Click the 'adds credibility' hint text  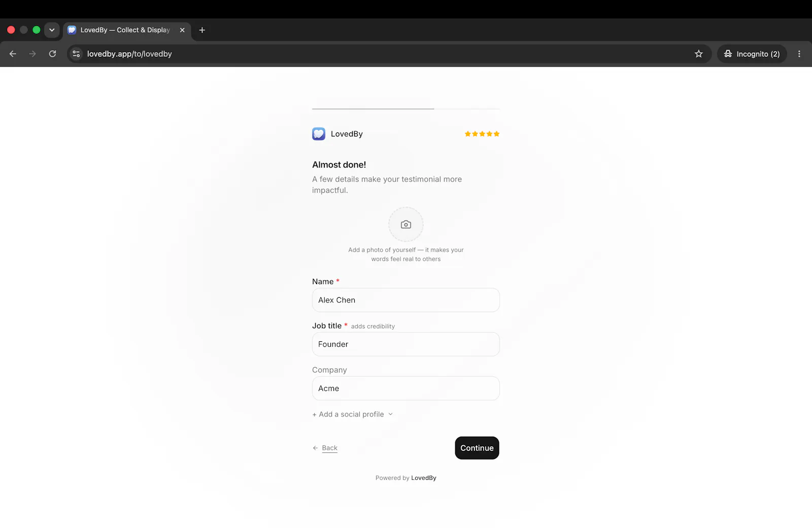pyautogui.click(x=373, y=326)
